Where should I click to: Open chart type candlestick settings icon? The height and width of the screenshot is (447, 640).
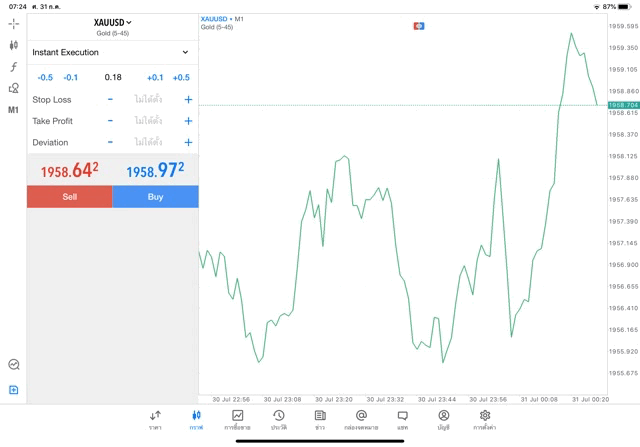pos(13,45)
